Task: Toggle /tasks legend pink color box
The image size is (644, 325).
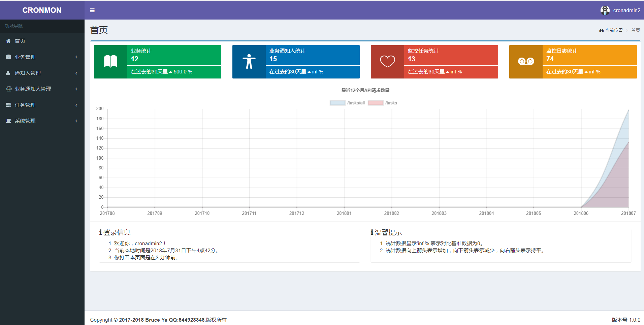Action: [376, 103]
